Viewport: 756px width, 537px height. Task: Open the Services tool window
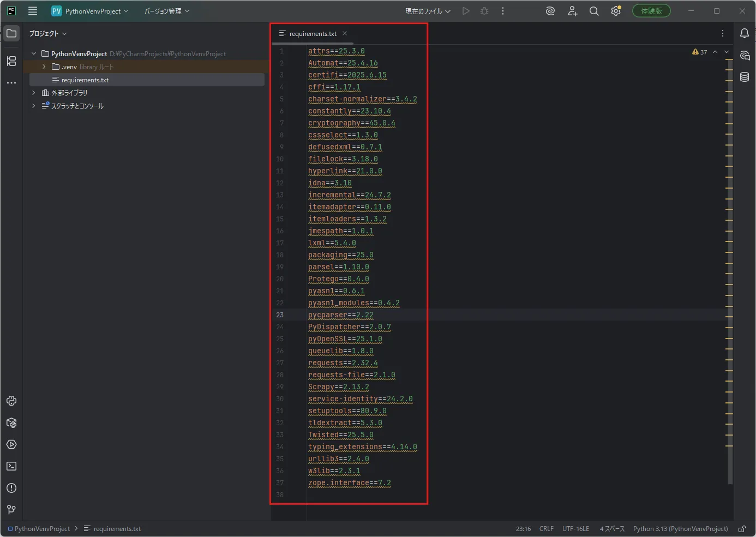coord(11,444)
